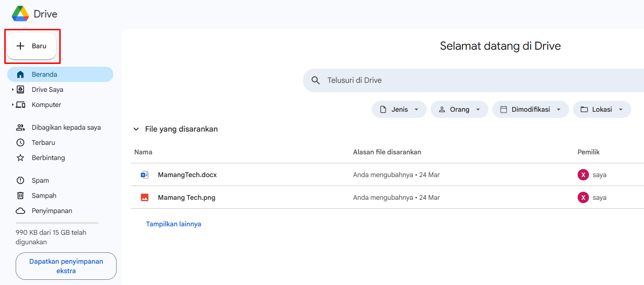Click the Word icon of MamangTech.docx
This screenshot has width=644, height=285.
click(145, 175)
